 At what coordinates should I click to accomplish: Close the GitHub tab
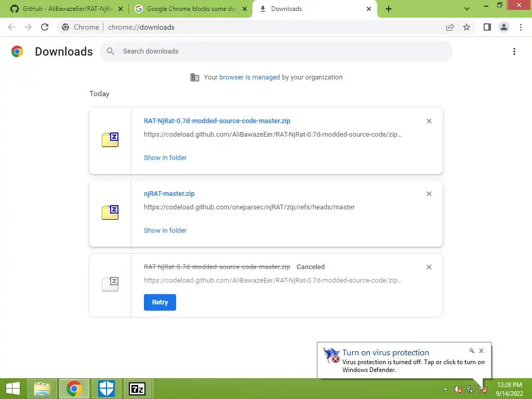(121, 9)
